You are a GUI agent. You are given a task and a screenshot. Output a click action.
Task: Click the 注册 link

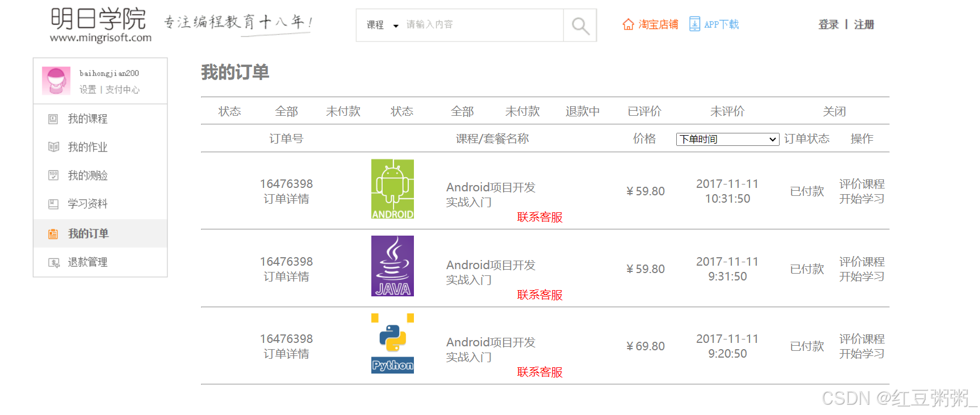(x=864, y=24)
